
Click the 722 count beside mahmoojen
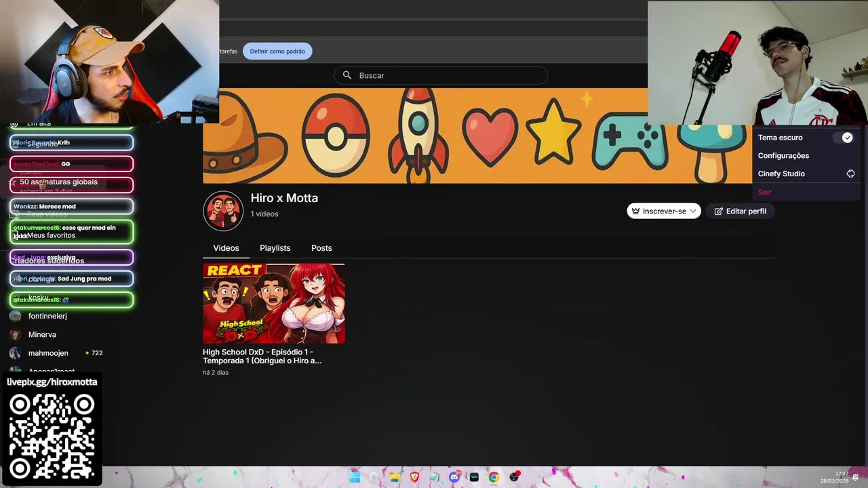click(x=97, y=353)
